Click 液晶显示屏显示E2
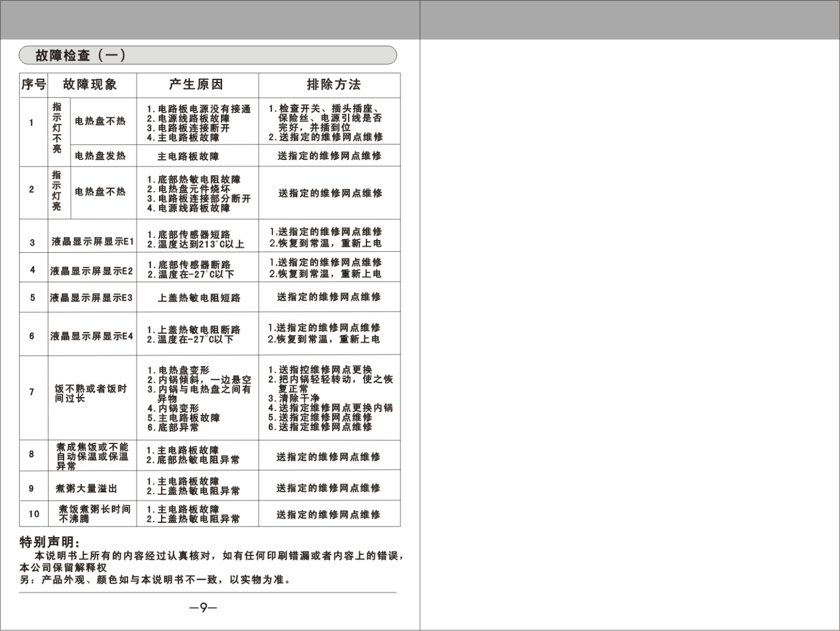This screenshot has width=840, height=631. (x=92, y=271)
